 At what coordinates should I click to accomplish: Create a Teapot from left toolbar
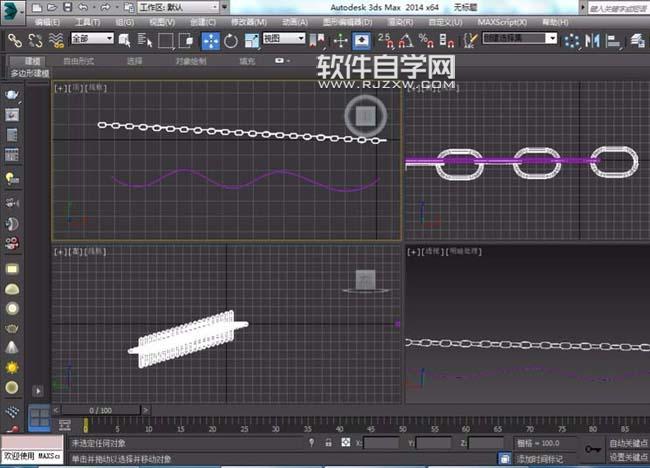click(12, 328)
